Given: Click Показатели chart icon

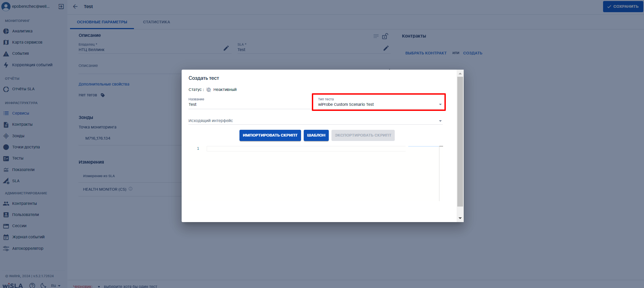Looking at the screenshot, I should (6, 170).
